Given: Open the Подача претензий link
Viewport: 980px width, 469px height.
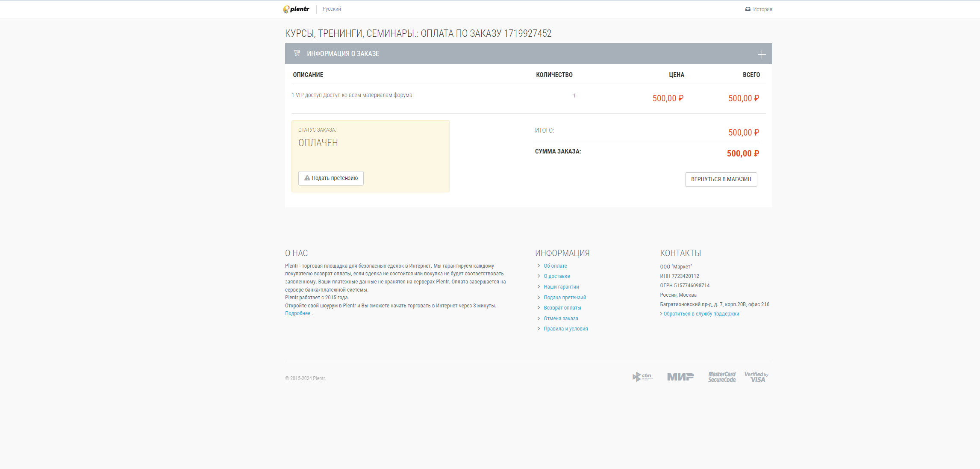Looking at the screenshot, I should [x=565, y=298].
